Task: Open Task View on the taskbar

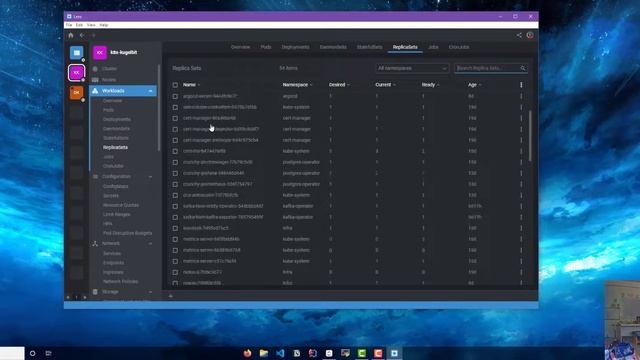Action: (49, 353)
